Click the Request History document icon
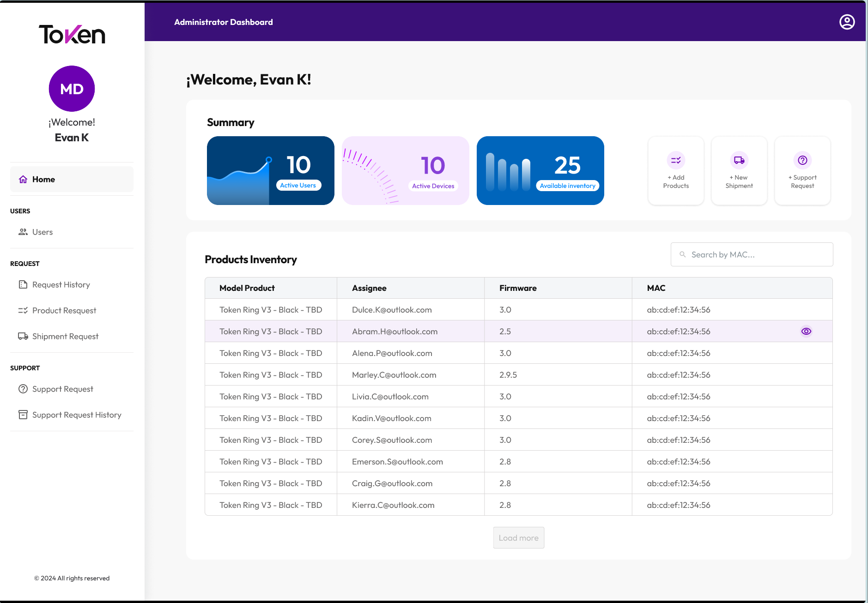Screen dimensions: 868x603 (x=23, y=284)
